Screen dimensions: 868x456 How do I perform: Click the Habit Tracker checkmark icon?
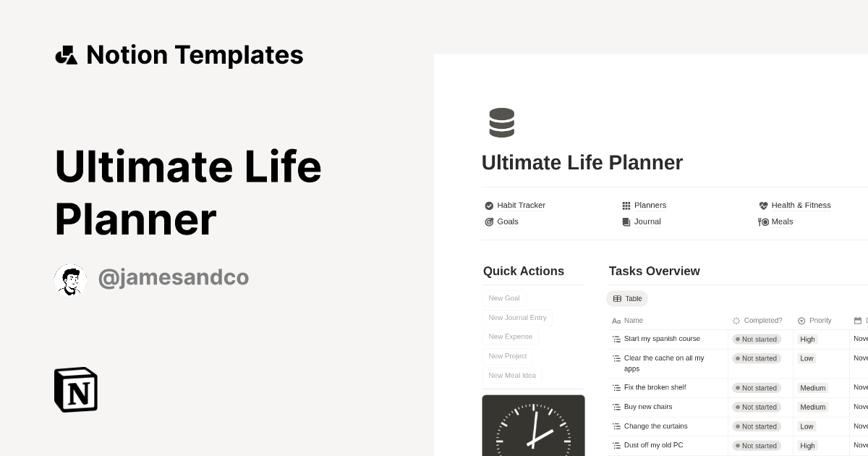click(x=489, y=205)
